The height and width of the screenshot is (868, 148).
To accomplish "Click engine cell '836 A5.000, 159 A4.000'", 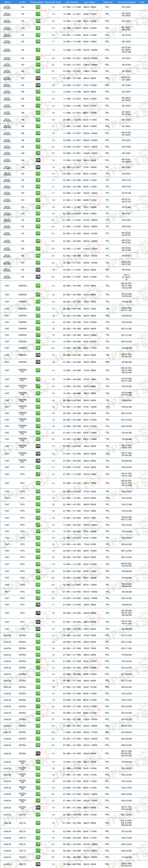I will pos(127,564).
